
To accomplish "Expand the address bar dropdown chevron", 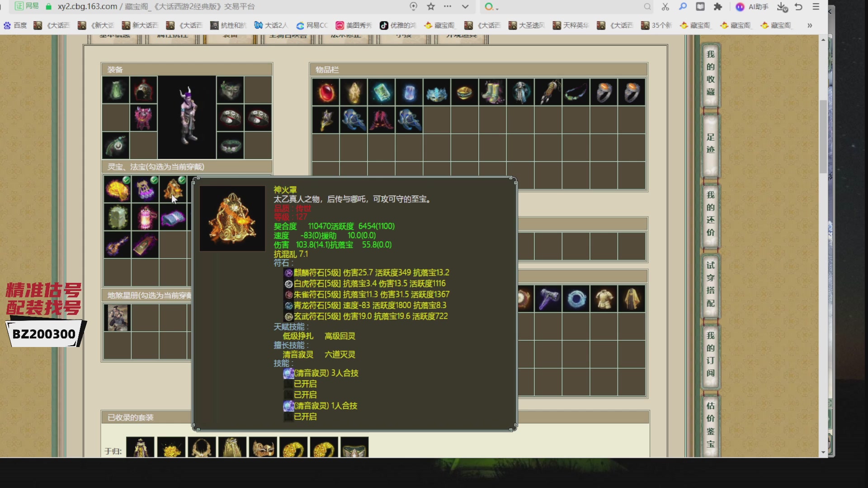I will [x=465, y=7].
